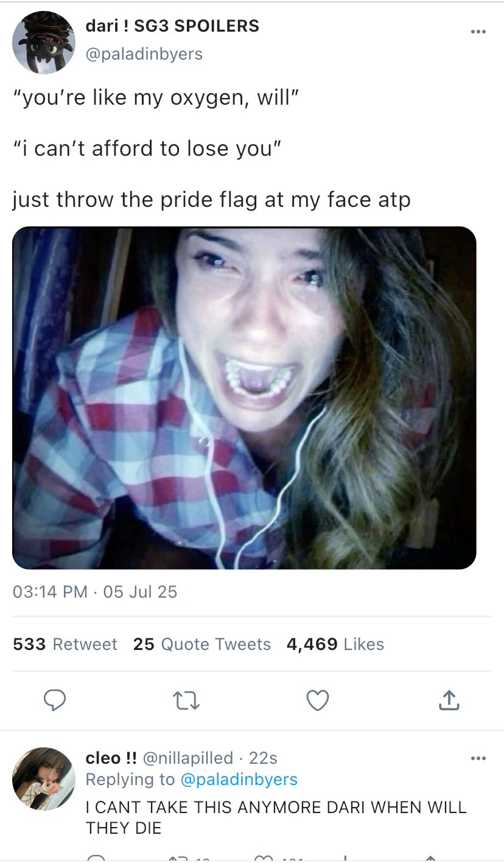Click the @nillapilled handle
This screenshot has height=863, width=504.
click(x=187, y=758)
